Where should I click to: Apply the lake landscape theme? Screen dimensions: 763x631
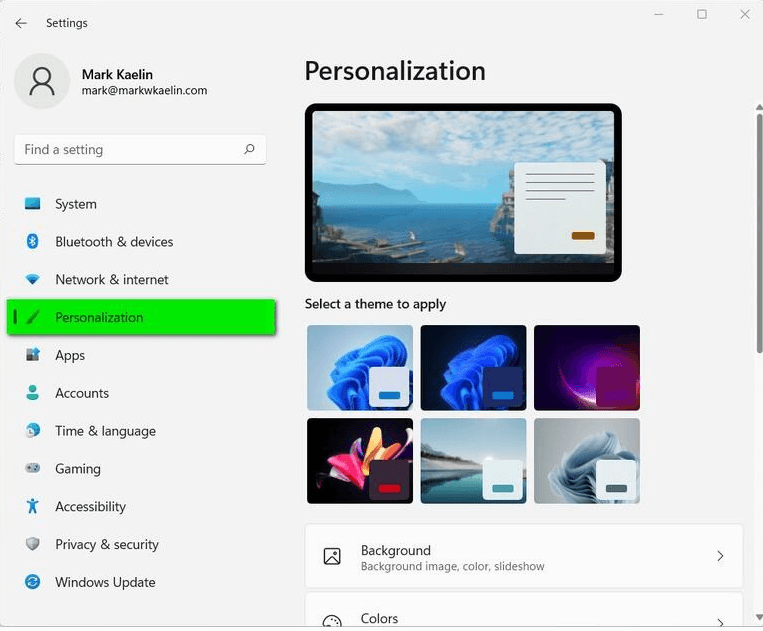(x=473, y=461)
